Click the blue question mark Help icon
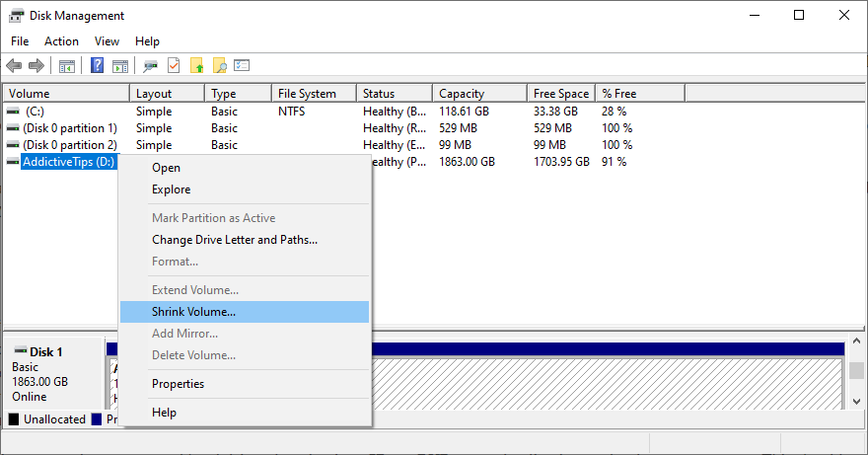Image resolution: width=868 pixels, height=455 pixels. (98, 66)
